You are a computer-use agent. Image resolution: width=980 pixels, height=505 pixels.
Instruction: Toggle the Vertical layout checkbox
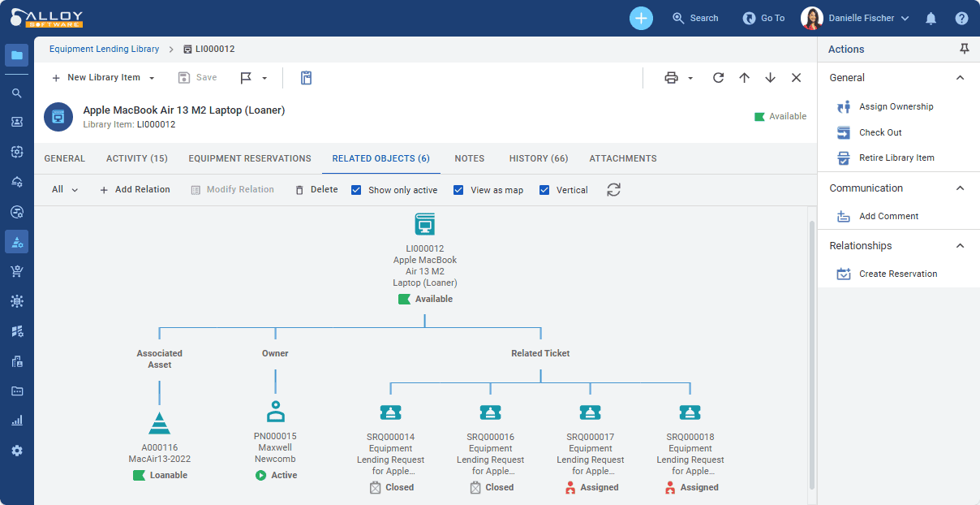544,190
